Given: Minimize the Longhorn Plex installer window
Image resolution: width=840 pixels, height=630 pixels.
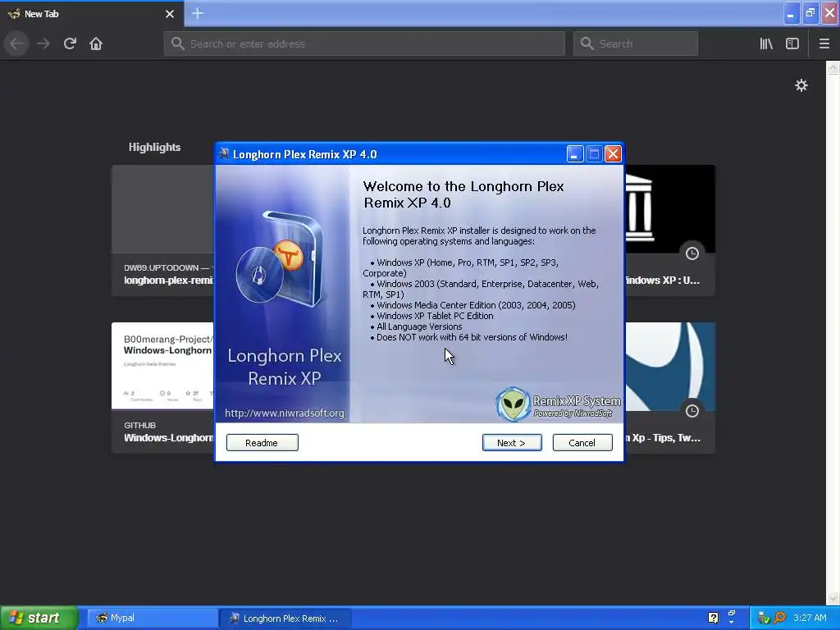Looking at the screenshot, I should pyautogui.click(x=575, y=154).
